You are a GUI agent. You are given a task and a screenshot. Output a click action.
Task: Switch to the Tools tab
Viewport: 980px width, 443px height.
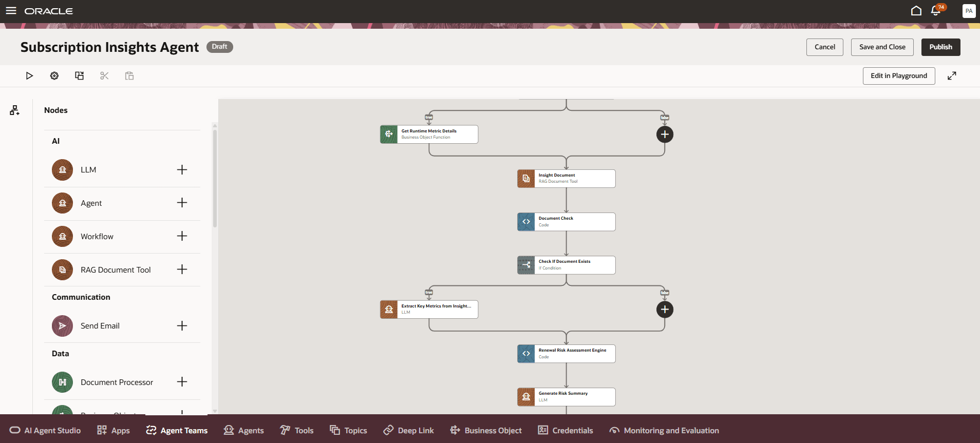click(297, 431)
